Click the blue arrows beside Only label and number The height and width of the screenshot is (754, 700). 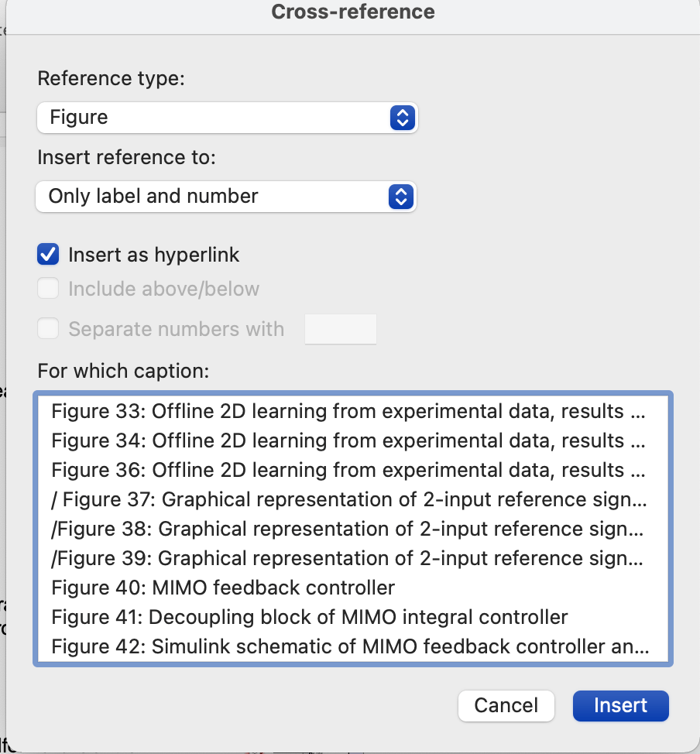click(x=401, y=196)
